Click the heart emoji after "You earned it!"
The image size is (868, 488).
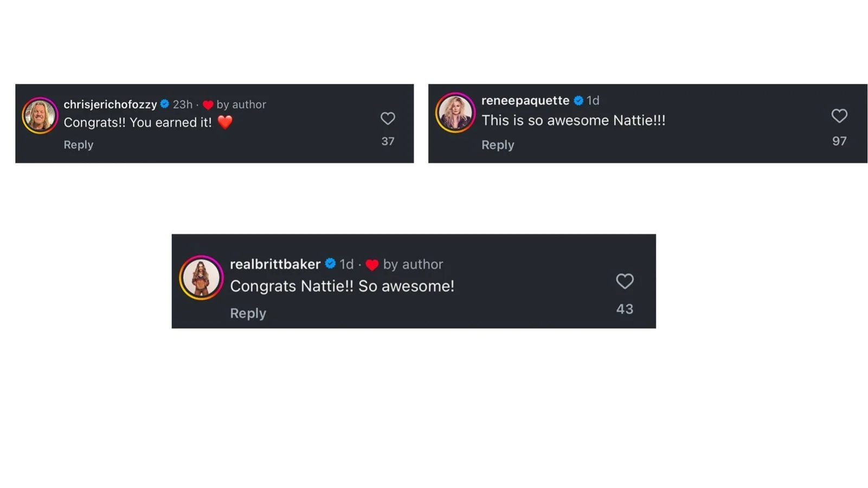[225, 122]
